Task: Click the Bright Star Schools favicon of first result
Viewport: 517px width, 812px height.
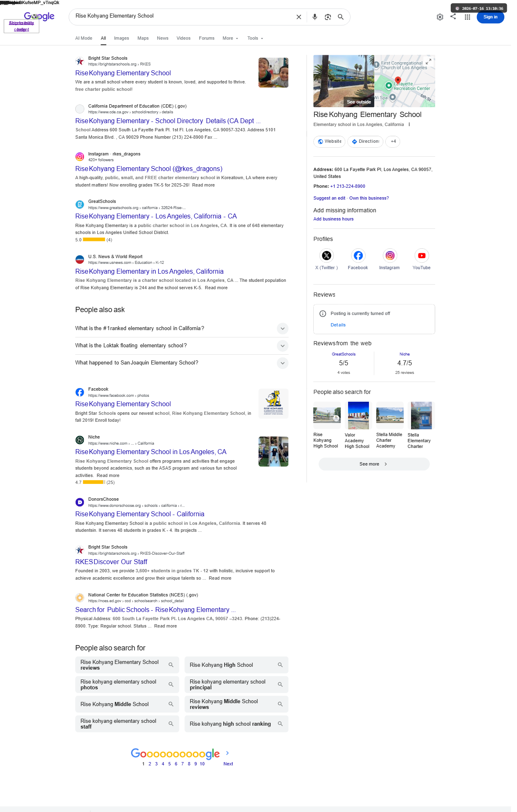Action: click(80, 61)
